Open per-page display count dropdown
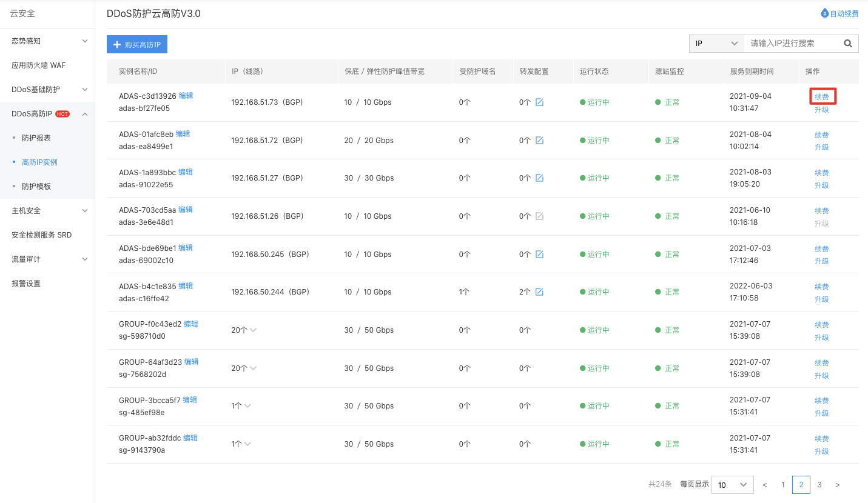The height and width of the screenshot is (503, 868). [x=733, y=485]
